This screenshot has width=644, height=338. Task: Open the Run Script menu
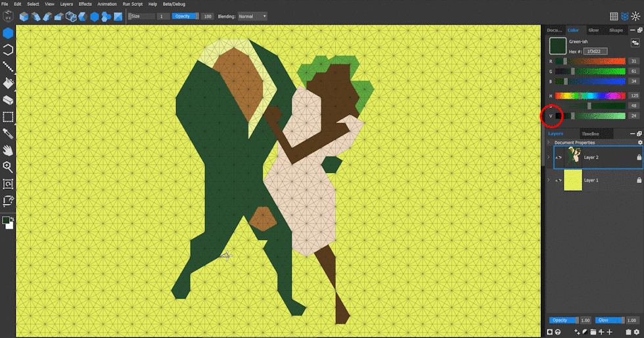coord(132,4)
